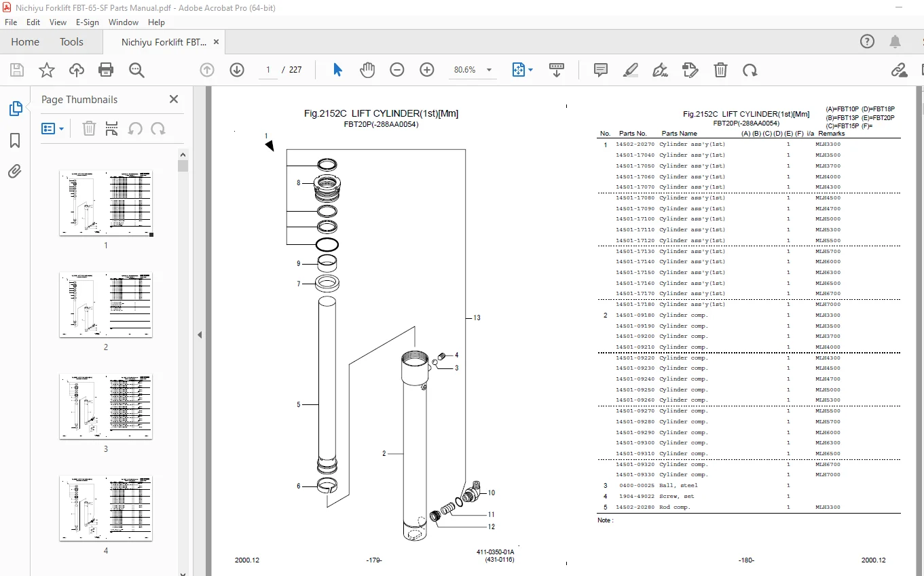Open the E-Sign menu

click(88, 22)
